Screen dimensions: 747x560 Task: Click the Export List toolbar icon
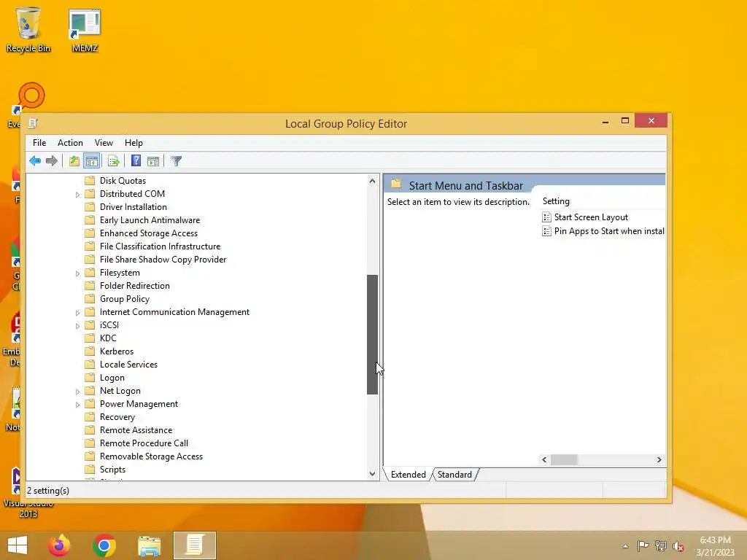[x=113, y=161]
